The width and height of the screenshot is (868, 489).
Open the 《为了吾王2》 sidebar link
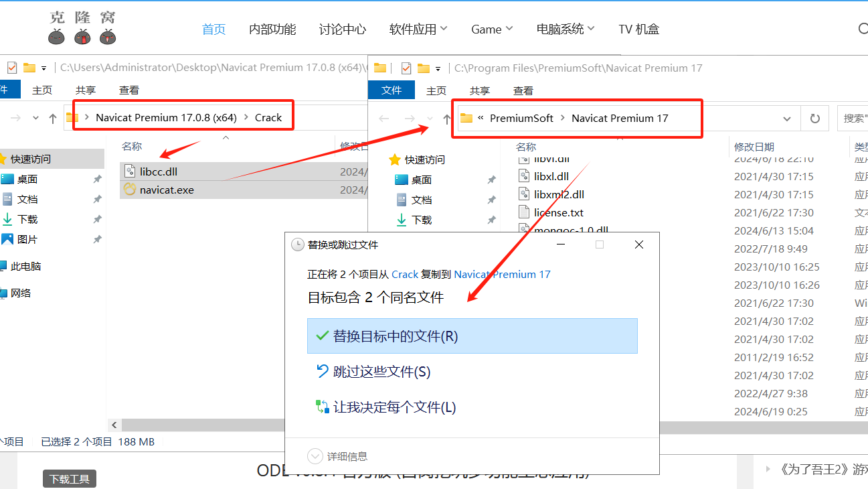coord(824,469)
